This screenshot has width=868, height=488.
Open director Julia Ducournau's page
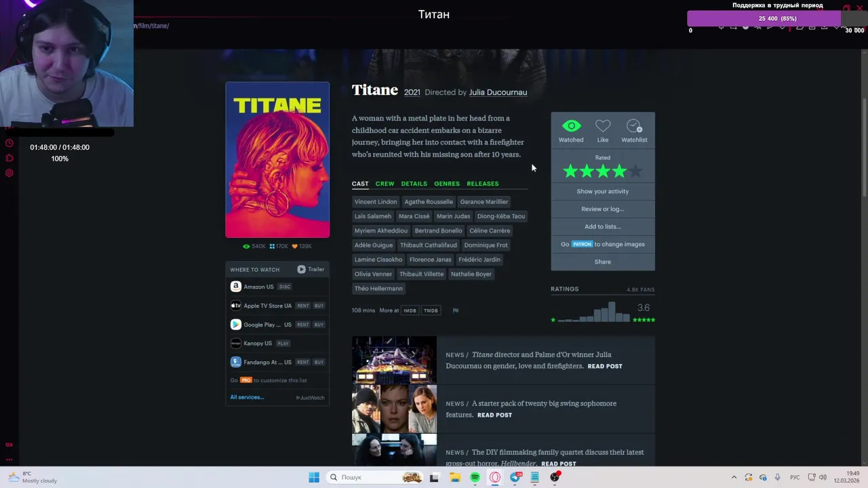coord(498,92)
